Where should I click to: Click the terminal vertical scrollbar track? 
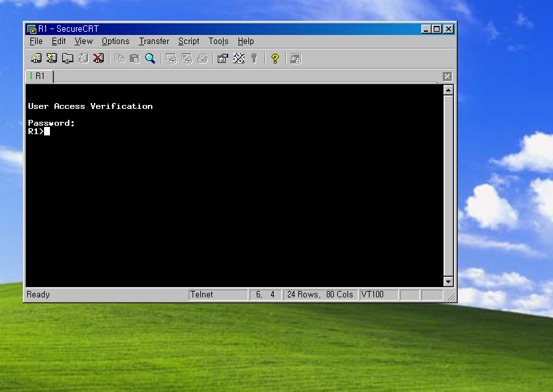point(448,186)
